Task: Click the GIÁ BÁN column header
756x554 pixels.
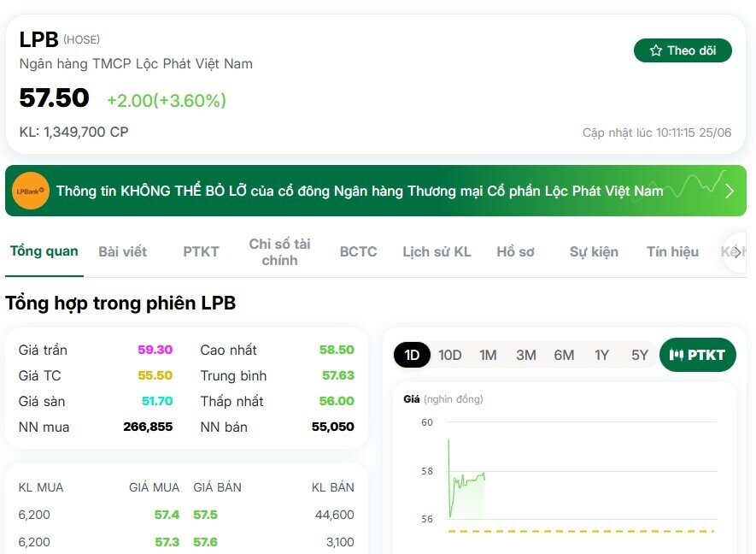Action: (x=218, y=487)
